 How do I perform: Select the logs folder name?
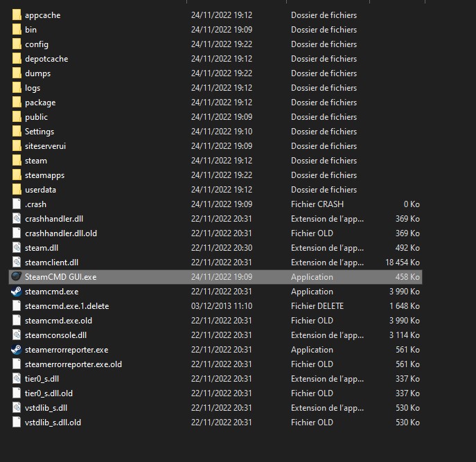point(33,88)
